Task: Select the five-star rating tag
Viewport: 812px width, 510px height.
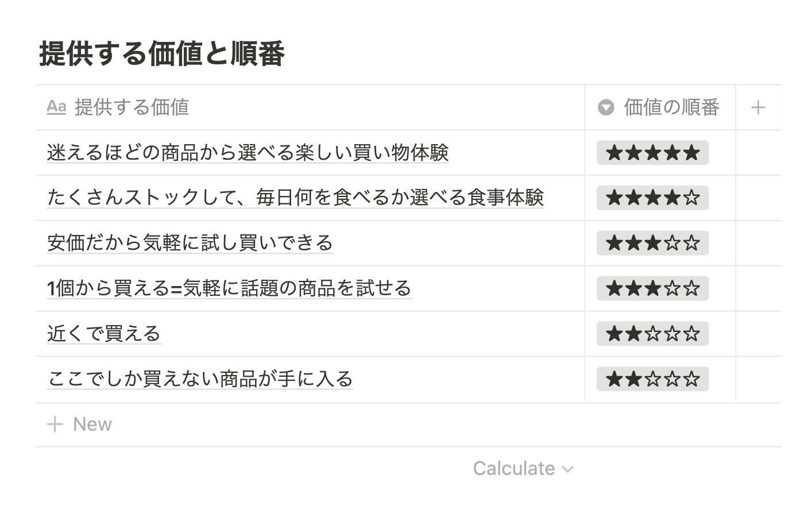Action: (x=652, y=153)
